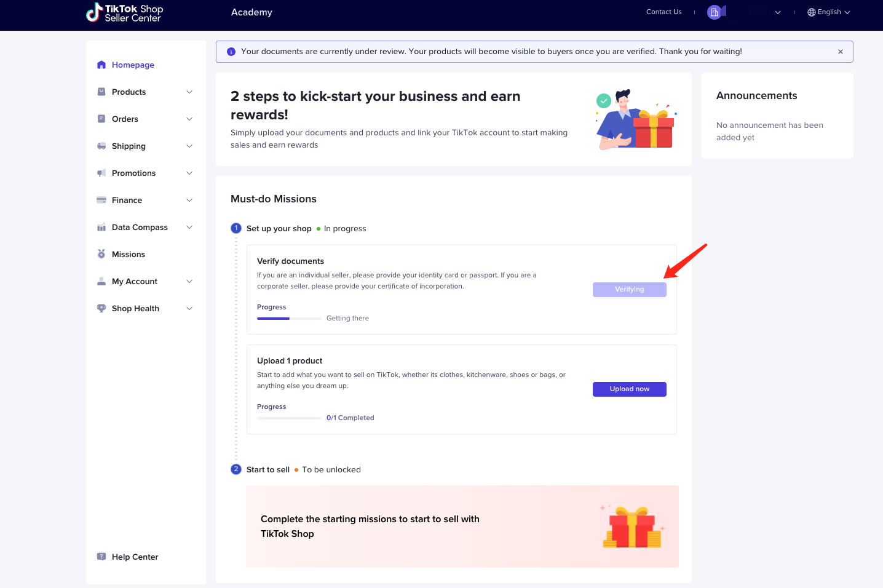Click the My Account person icon

click(101, 281)
